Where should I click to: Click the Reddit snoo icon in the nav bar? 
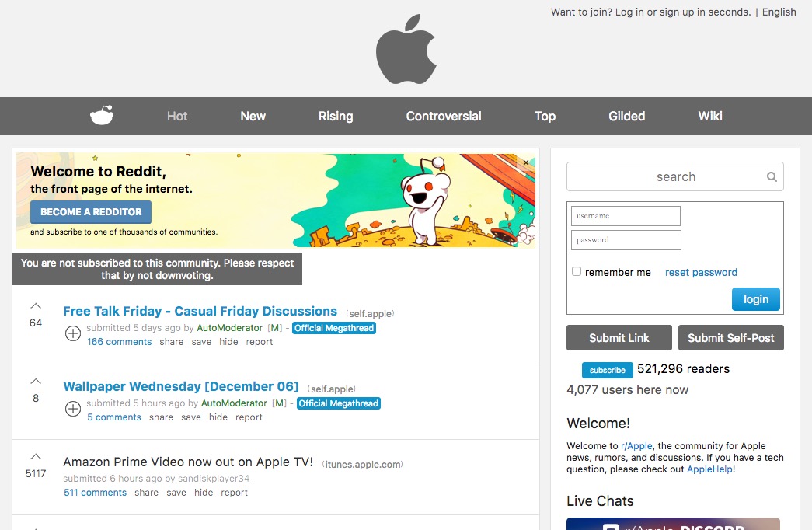click(x=102, y=116)
